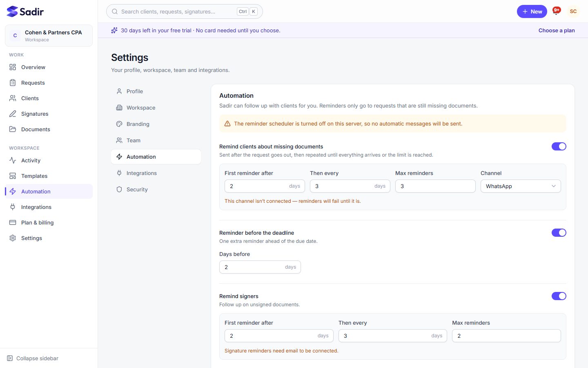
Task: Click the Team people icon in settings
Action: point(119,140)
